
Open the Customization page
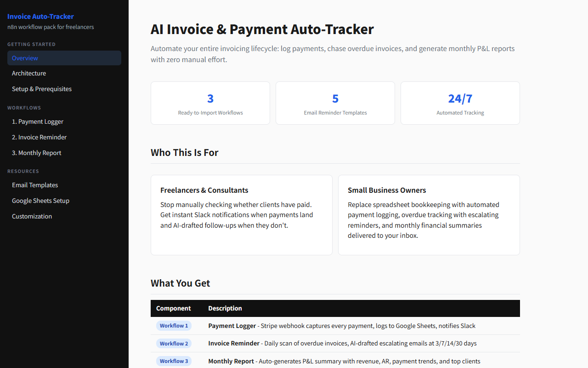(x=32, y=216)
